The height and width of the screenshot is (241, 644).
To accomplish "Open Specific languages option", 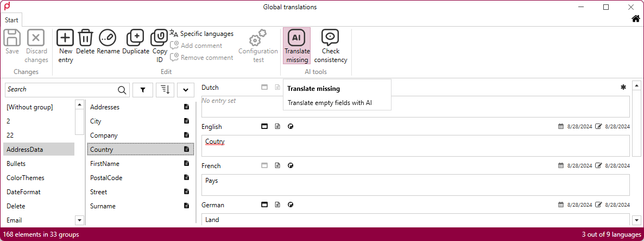I will pyautogui.click(x=201, y=34).
